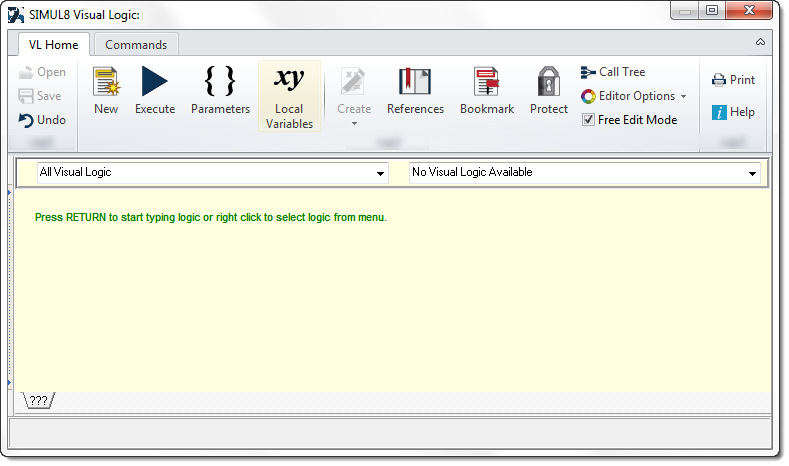Toggle Free Edit Mode checkbox

pos(588,120)
